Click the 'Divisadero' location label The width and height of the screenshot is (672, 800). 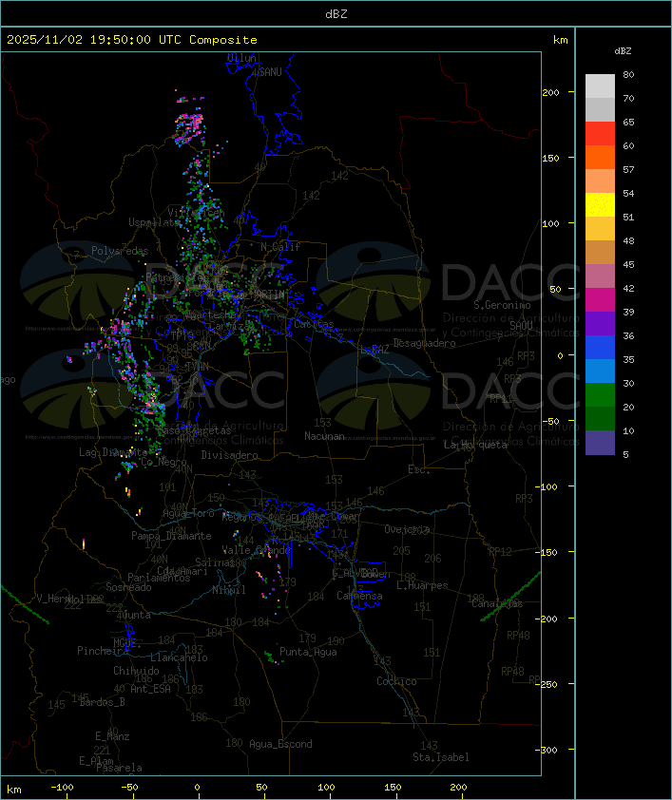(x=230, y=455)
